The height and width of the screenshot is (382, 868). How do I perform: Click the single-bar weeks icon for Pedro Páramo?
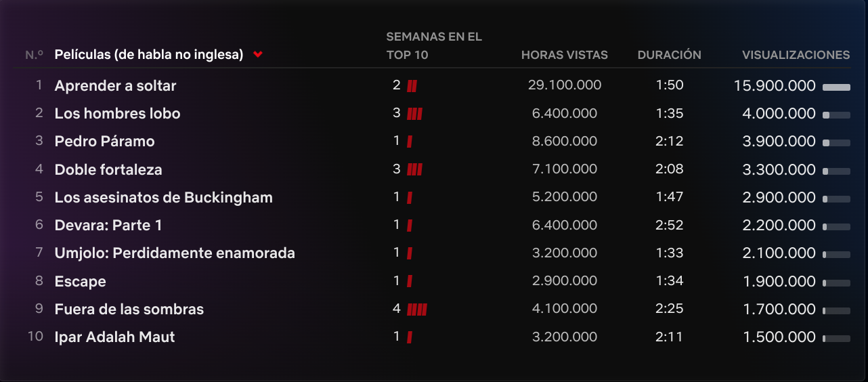[410, 142]
